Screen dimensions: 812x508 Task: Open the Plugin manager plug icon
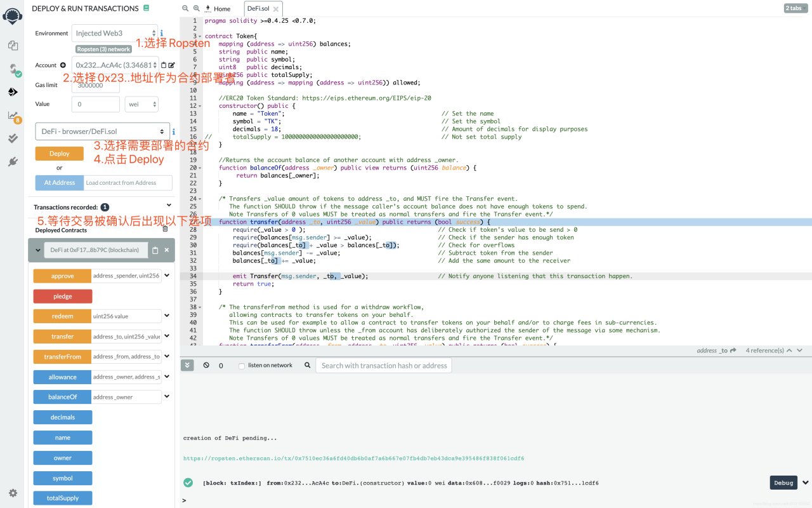point(13,161)
